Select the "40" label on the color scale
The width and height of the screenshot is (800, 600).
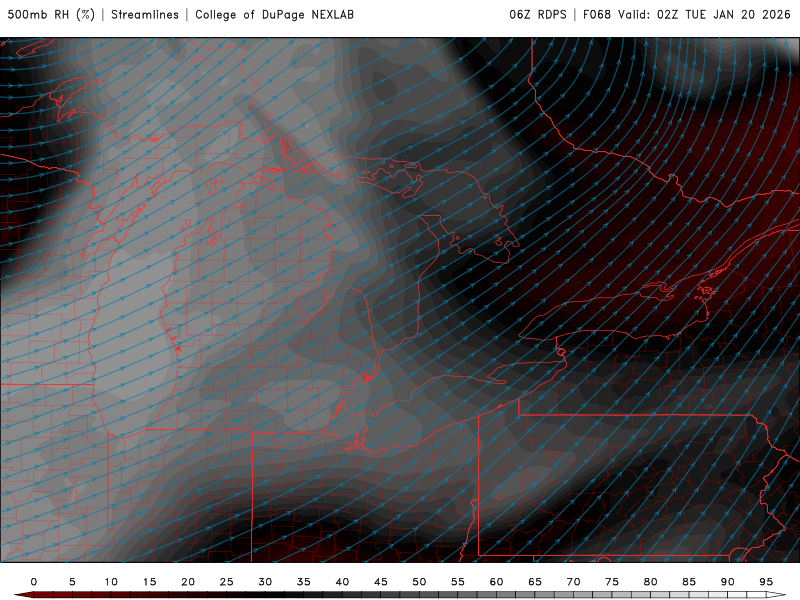[x=342, y=582]
